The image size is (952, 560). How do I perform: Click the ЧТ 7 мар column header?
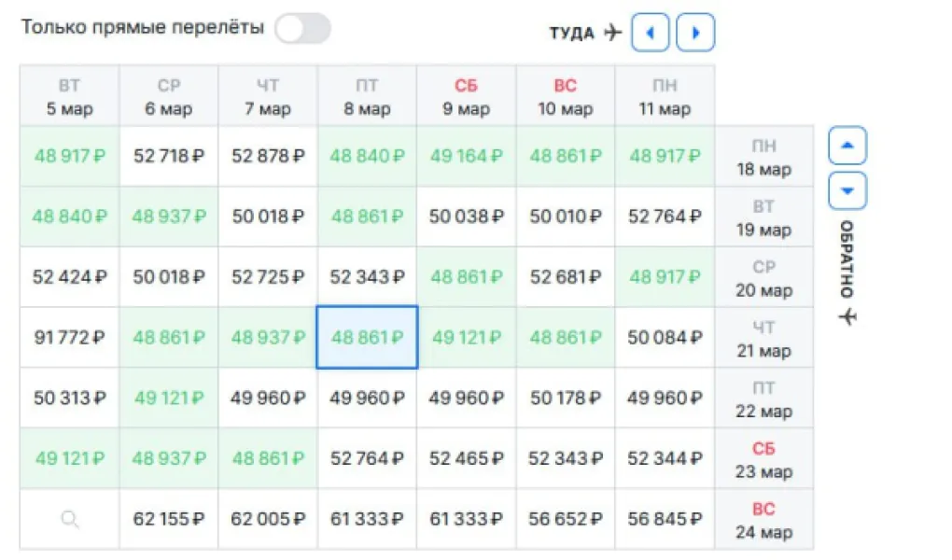point(268,96)
